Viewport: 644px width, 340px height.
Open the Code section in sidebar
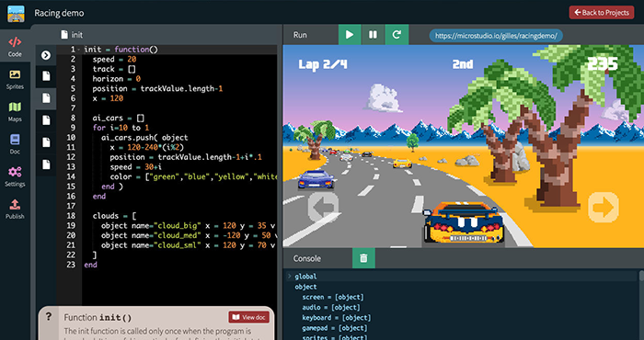pos(15,46)
